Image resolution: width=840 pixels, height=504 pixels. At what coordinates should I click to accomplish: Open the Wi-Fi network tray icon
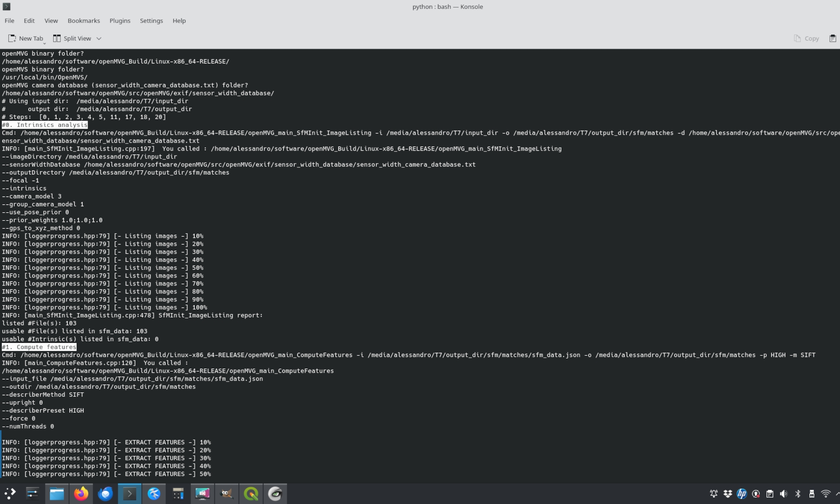826,493
